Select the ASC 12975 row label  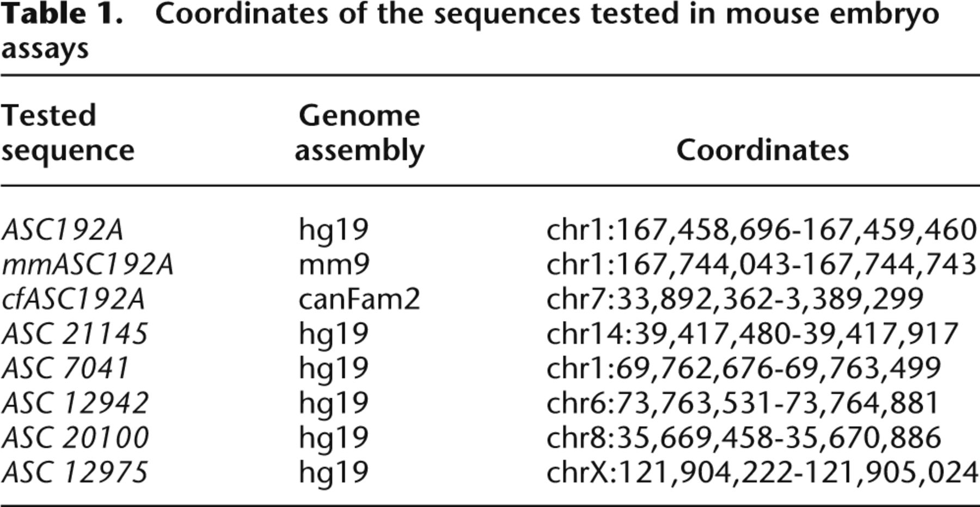coord(75,472)
